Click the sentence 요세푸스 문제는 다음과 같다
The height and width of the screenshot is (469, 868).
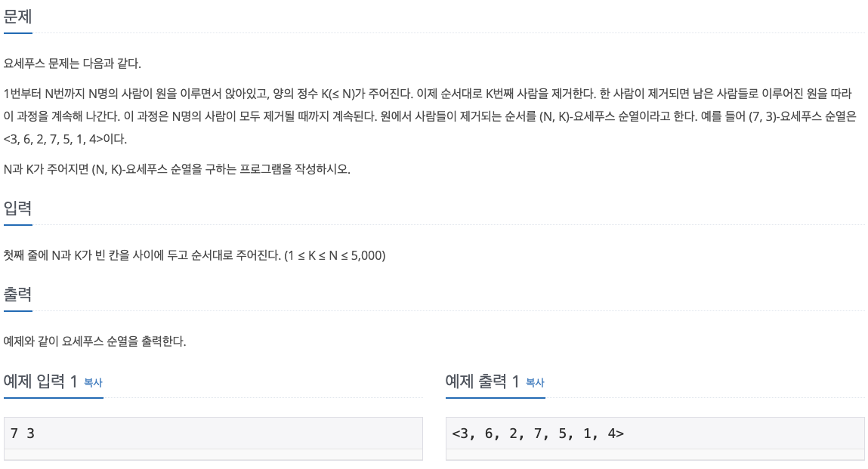(73, 63)
